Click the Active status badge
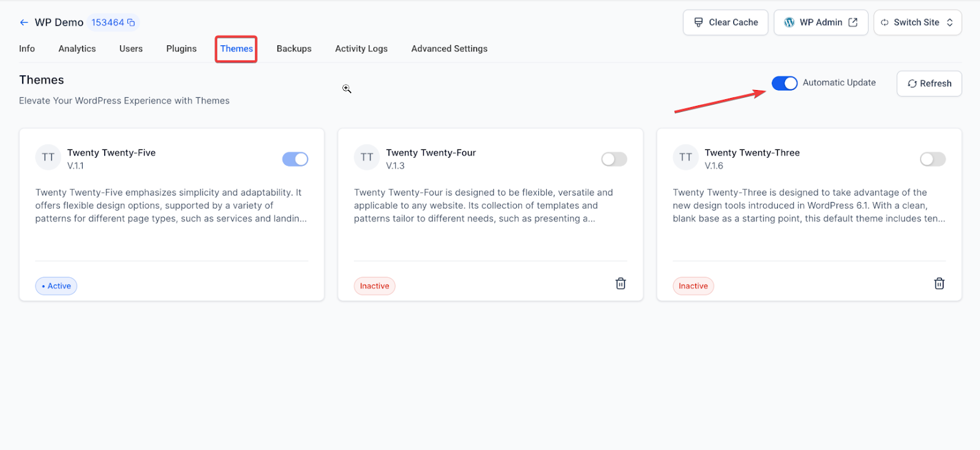Image resolution: width=980 pixels, height=450 pixels. [56, 286]
